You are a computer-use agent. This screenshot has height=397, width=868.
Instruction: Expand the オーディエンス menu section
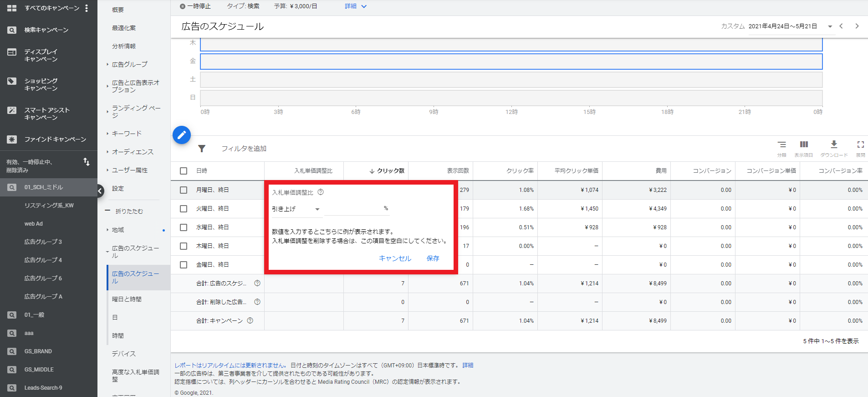[x=133, y=152]
